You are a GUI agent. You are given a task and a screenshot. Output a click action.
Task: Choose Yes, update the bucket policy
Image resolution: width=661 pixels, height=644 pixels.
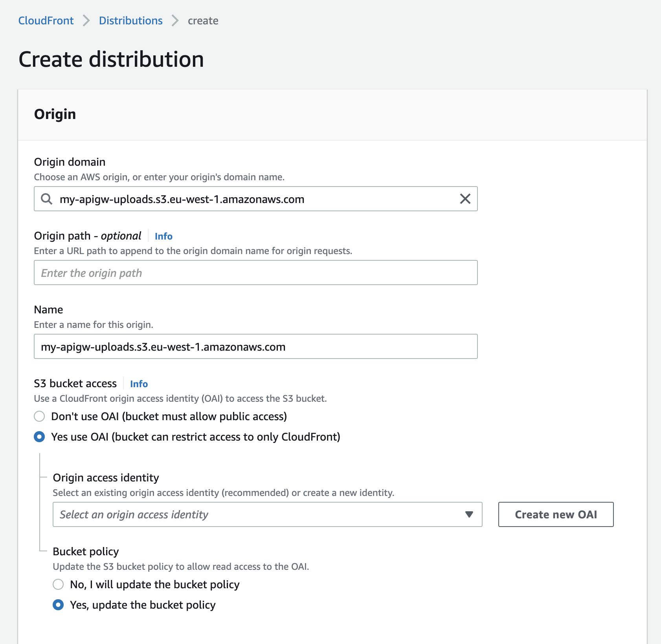coord(58,605)
